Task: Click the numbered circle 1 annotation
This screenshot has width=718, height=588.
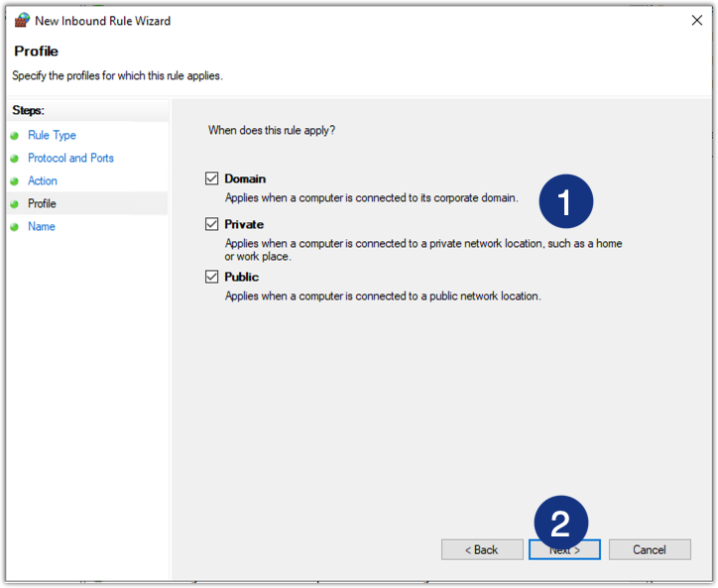Action: pyautogui.click(x=565, y=203)
